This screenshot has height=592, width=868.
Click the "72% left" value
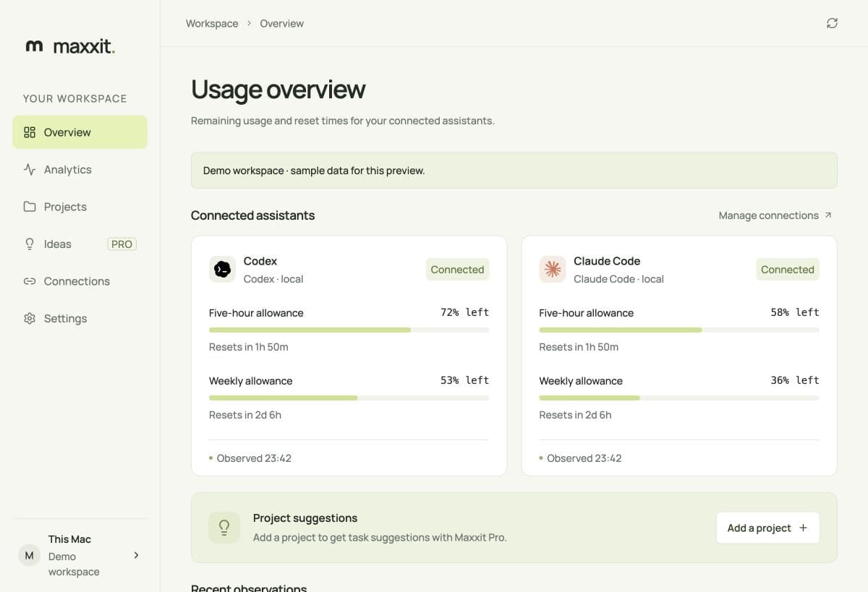pos(464,312)
